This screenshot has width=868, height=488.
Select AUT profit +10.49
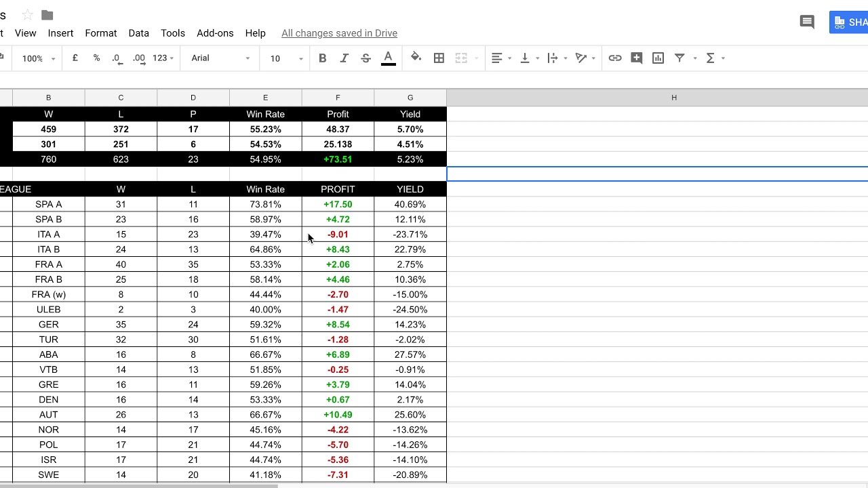click(338, 415)
